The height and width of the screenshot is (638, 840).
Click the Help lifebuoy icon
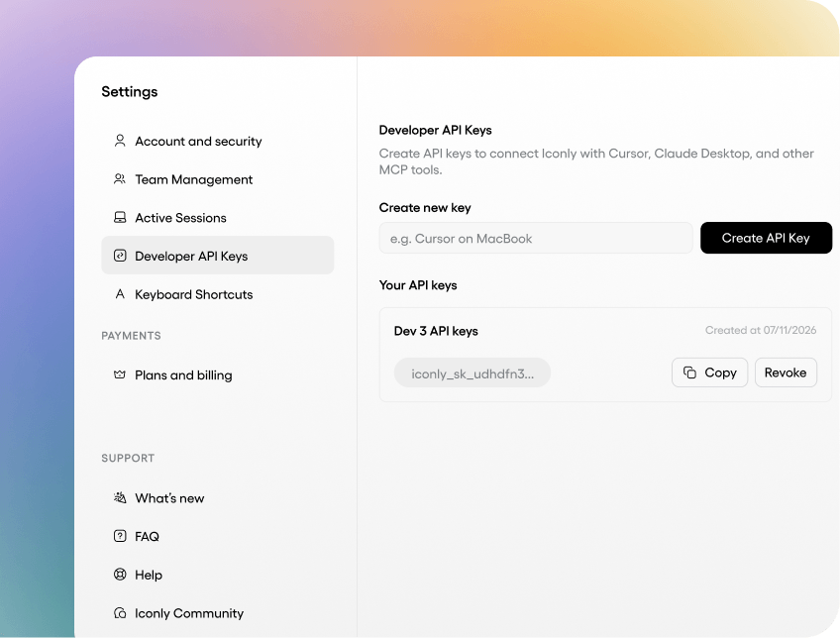point(120,575)
